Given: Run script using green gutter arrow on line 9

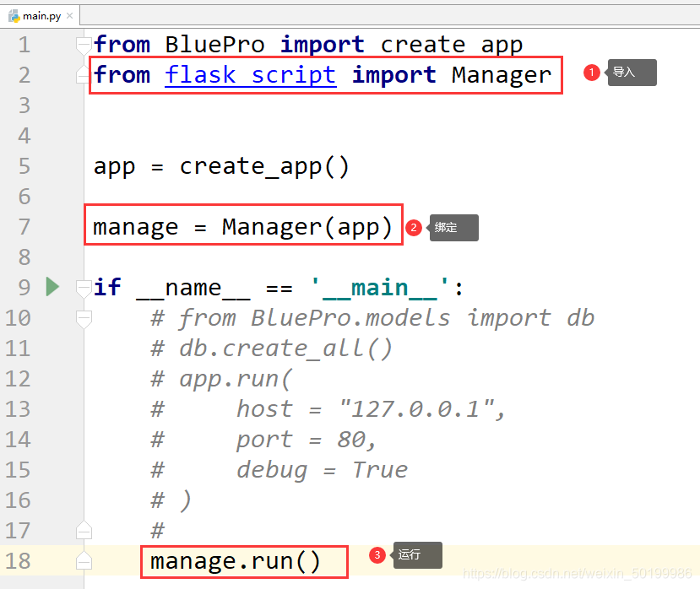Looking at the screenshot, I should coord(52,286).
